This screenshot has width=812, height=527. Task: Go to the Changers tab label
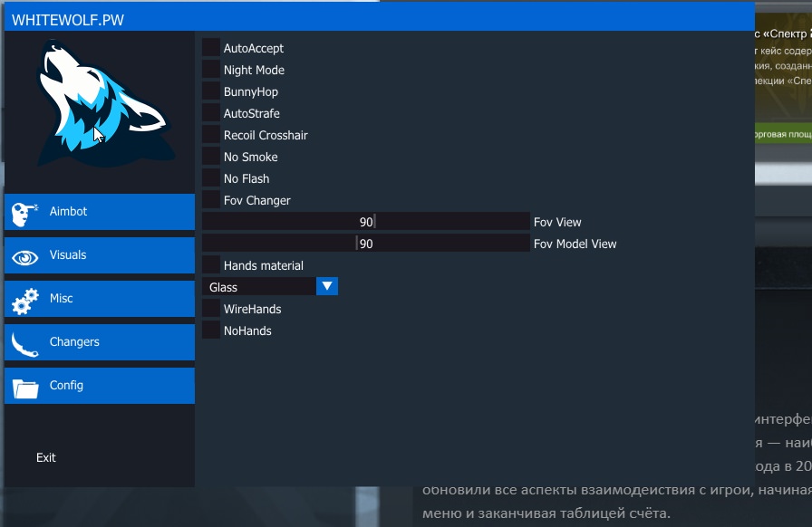coord(74,341)
